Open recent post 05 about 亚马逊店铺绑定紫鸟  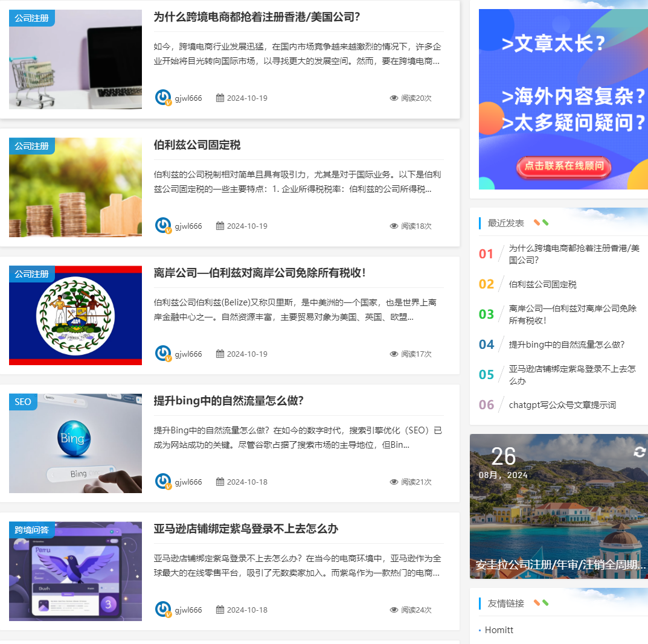[572, 375]
